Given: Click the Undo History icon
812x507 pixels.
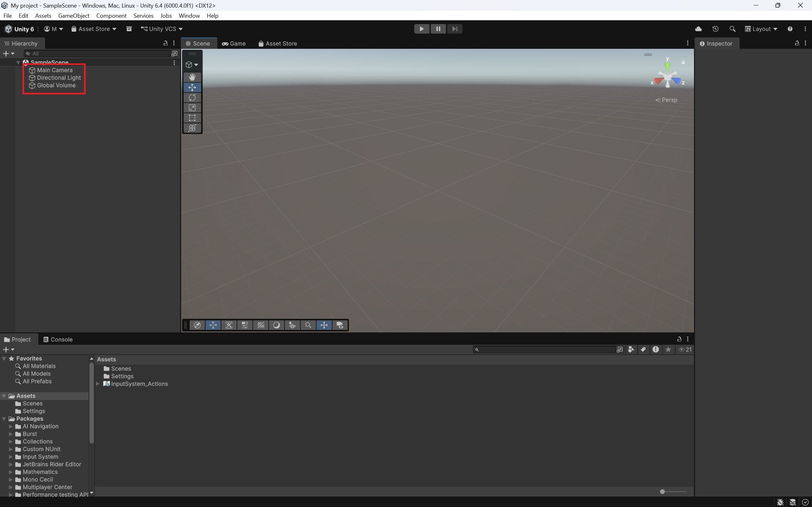Looking at the screenshot, I should point(715,29).
